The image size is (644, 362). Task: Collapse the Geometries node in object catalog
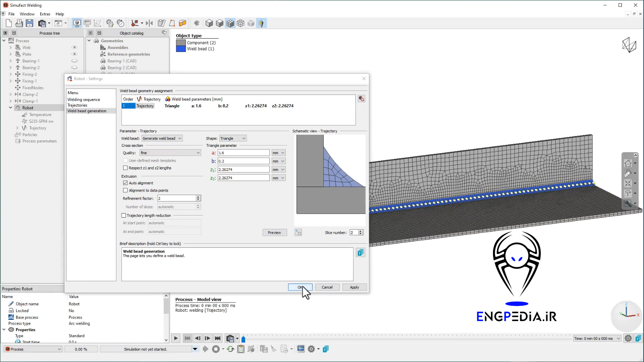click(89, 41)
